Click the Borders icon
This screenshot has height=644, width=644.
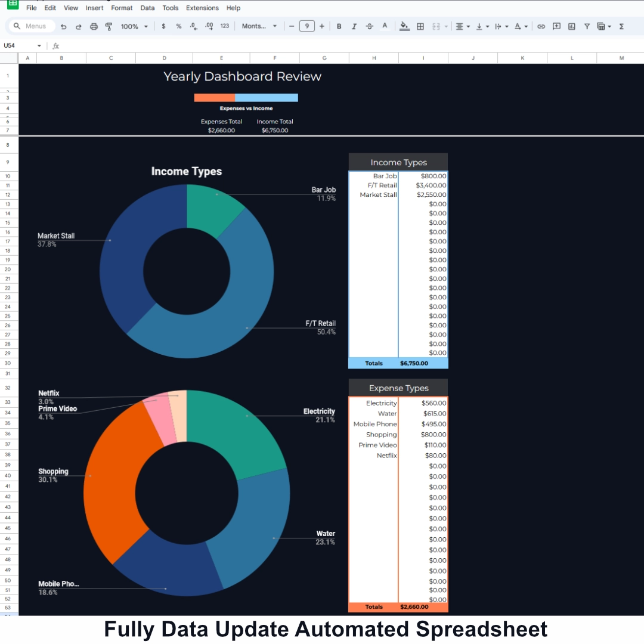(420, 26)
